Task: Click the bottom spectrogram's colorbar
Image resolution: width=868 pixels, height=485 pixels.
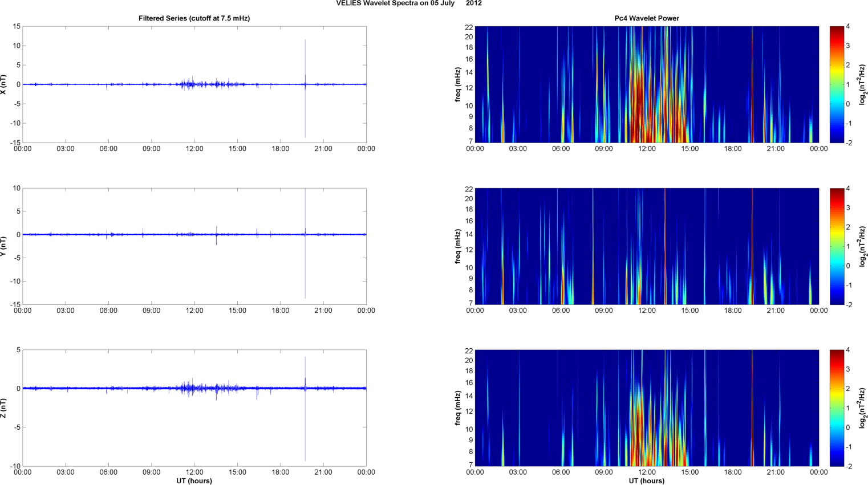Action: pyautogui.click(x=836, y=408)
